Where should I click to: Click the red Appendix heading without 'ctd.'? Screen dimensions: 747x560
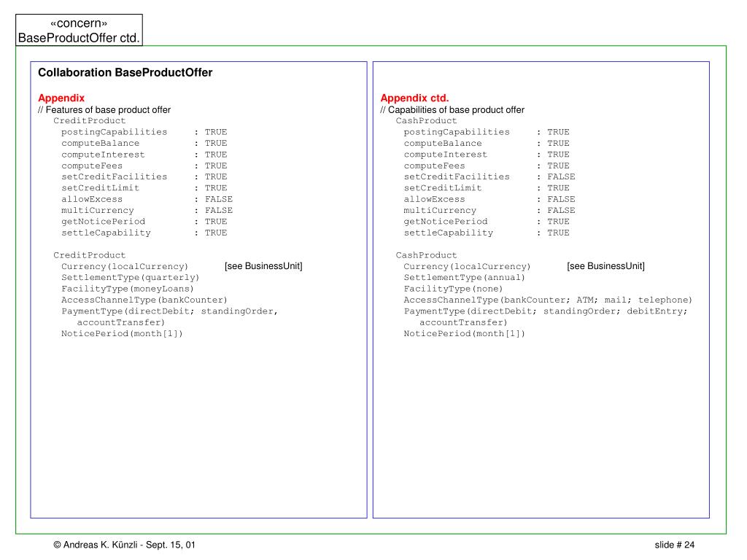61,98
